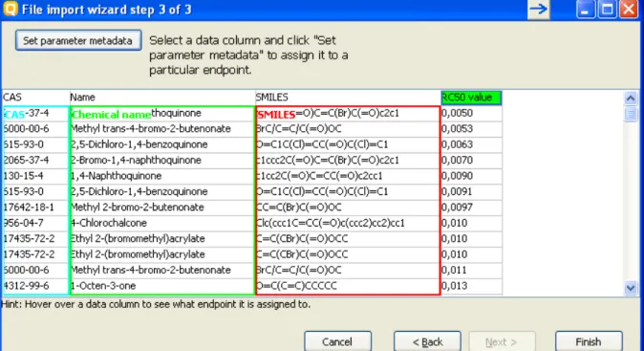Screen dimensions: 644x351
Task: Click the name cell Methyl 2-bromo-2-butenonate
Action: (x=162, y=208)
